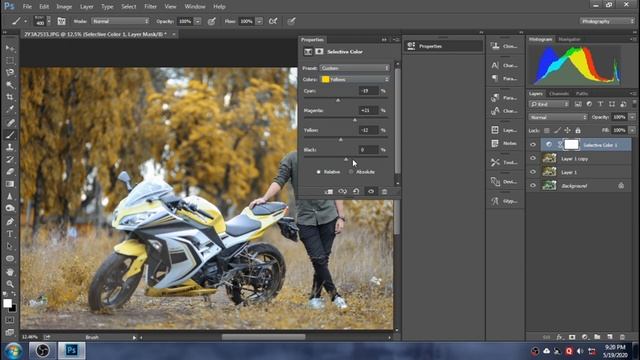This screenshot has width=640, height=360.
Task: Select the Quick Selection tool
Action: 10,85
